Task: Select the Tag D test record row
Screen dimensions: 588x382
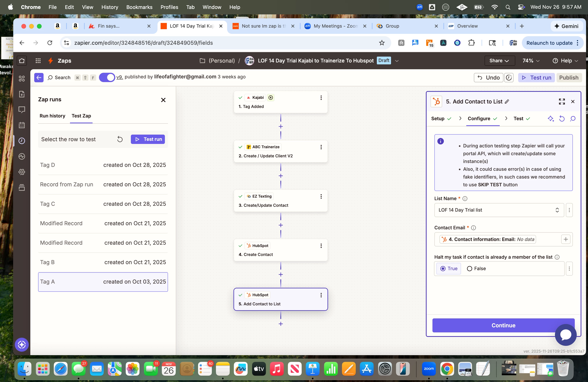Action: click(103, 165)
